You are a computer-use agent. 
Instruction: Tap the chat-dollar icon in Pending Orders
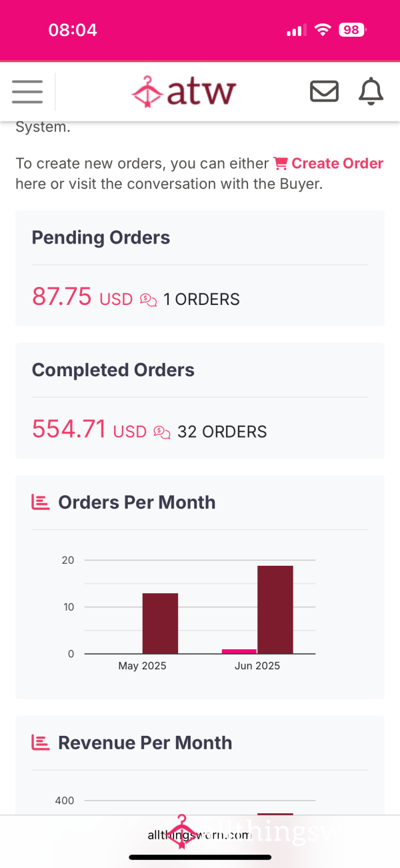(x=148, y=300)
